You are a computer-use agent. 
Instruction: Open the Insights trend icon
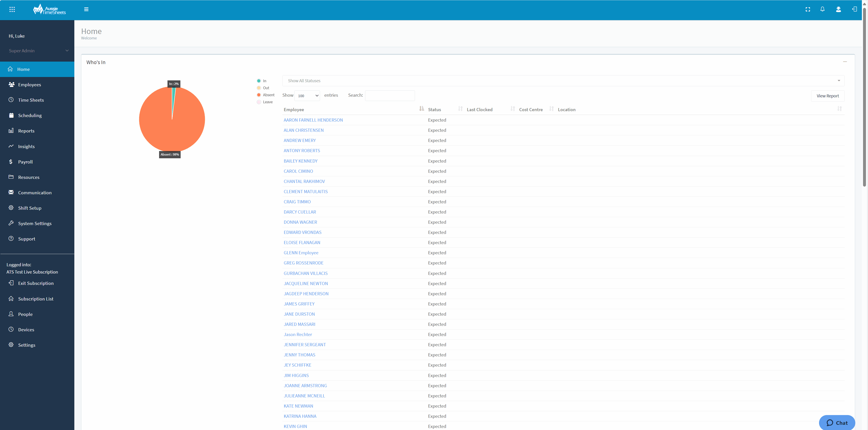click(11, 146)
